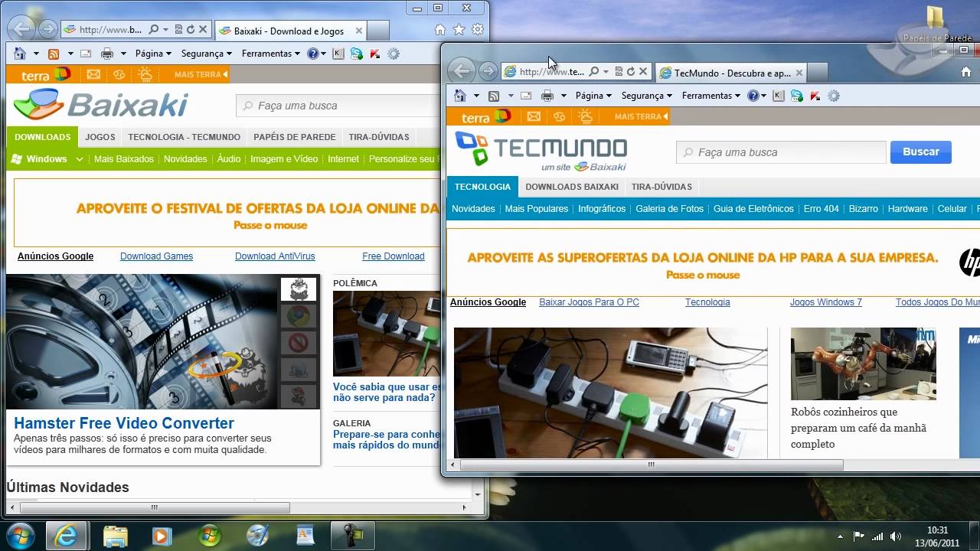Click the TecMundo window horizontal scrollbar thumb
Viewport: 980px width, 551px height.
point(652,465)
